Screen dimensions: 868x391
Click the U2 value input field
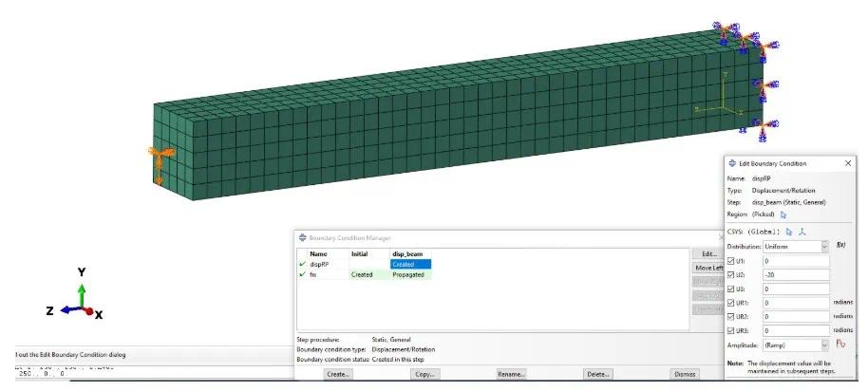point(794,274)
